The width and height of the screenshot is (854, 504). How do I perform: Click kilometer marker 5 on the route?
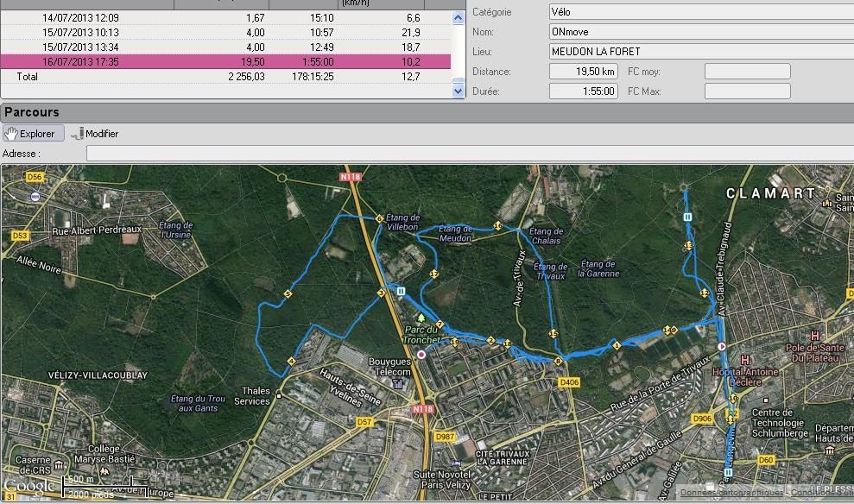pyautogui.click(x=288, y=294)
